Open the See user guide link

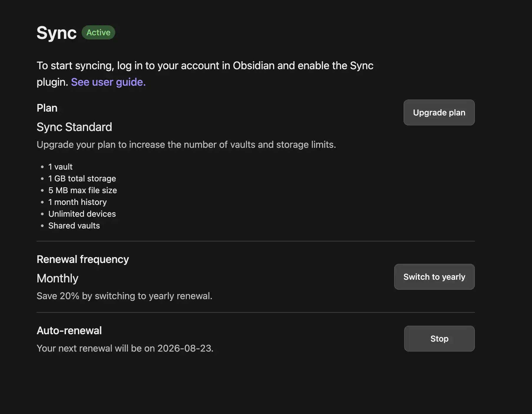pyautogui.click(x=108, y=82)
